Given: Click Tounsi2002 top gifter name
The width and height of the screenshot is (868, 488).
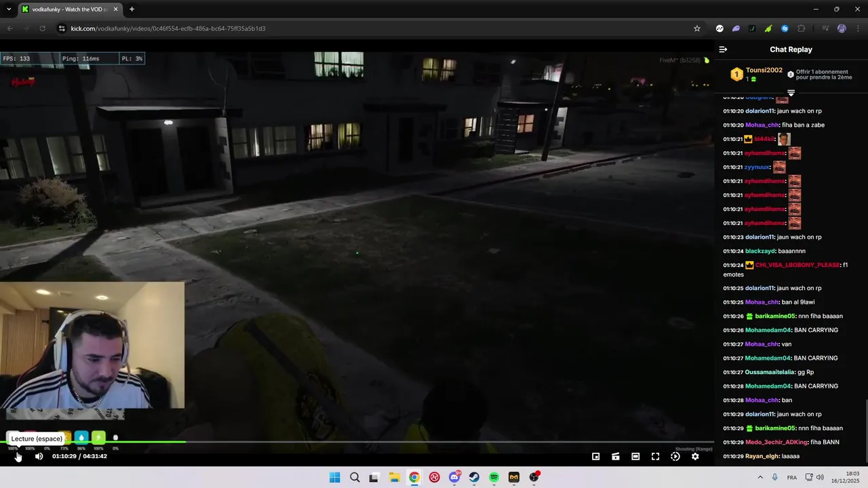Looking at the screenshot, I should (x=764, y=70).
